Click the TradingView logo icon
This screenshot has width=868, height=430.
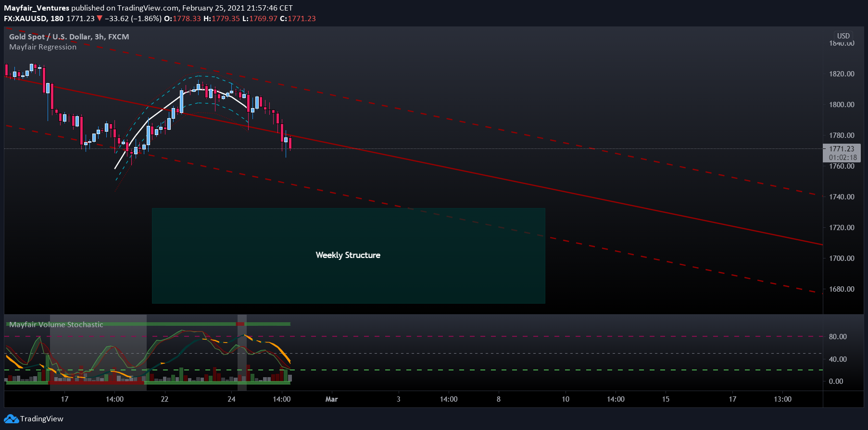click(x=12, y=419)
